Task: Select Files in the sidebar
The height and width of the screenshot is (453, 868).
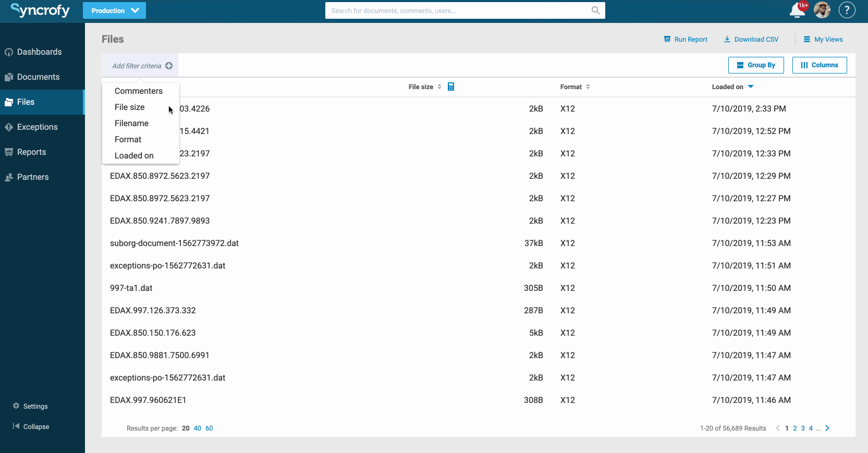Action: point(42,102)
